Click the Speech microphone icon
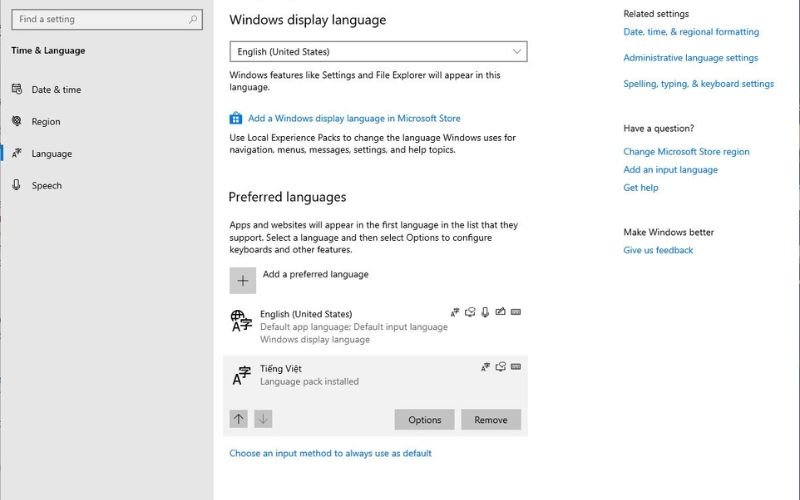This screenshot has width=800, height=500. click(x=16, y=185)
